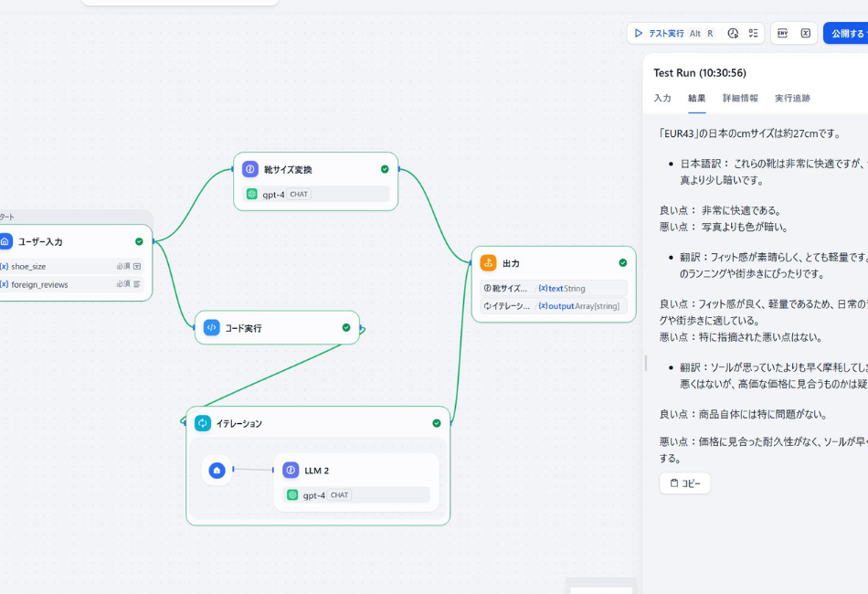Open the 公開する dropdown arrow
This screenshot has height=594, width=868.
pos(864,33)
